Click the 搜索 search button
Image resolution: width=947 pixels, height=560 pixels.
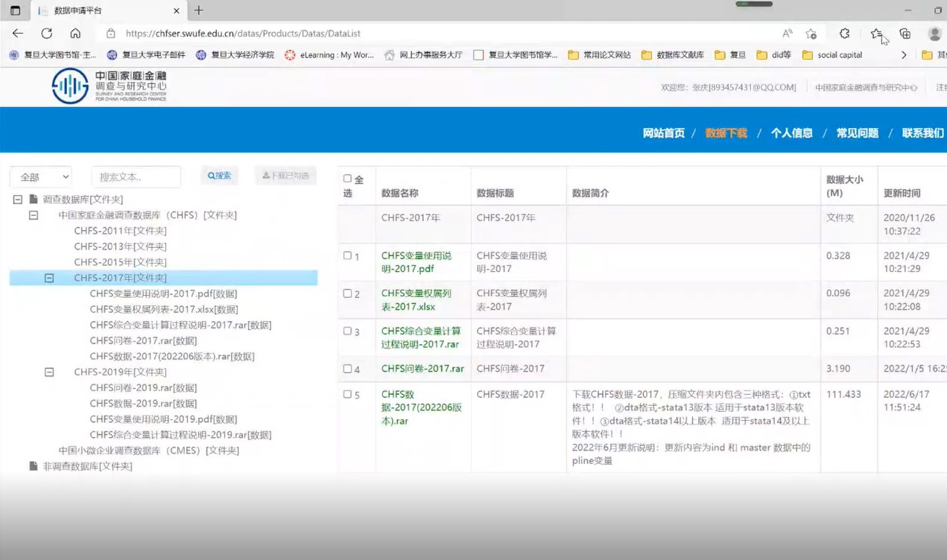point(219,176)
